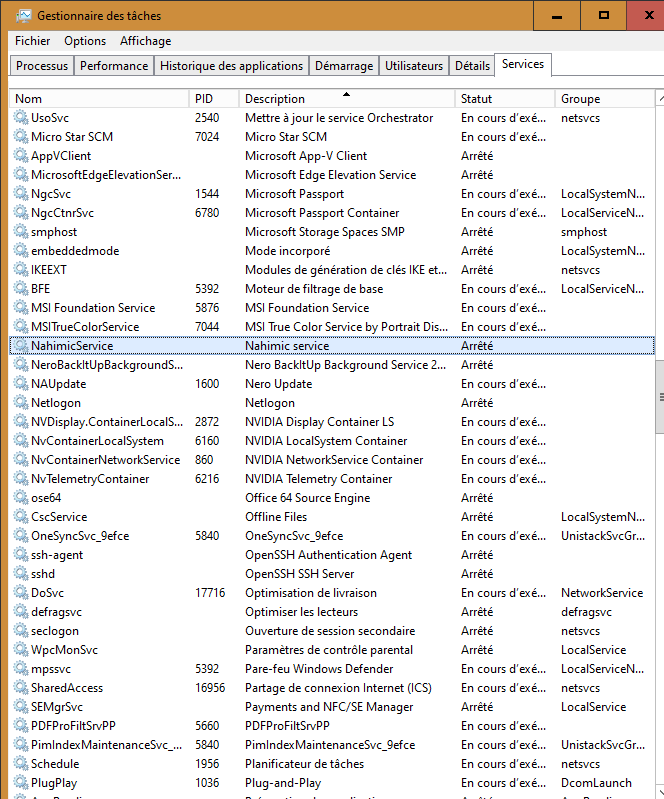Viewport: 664px width, 799px height.
Task: Open the Détails tab
Action: (472, 66)
